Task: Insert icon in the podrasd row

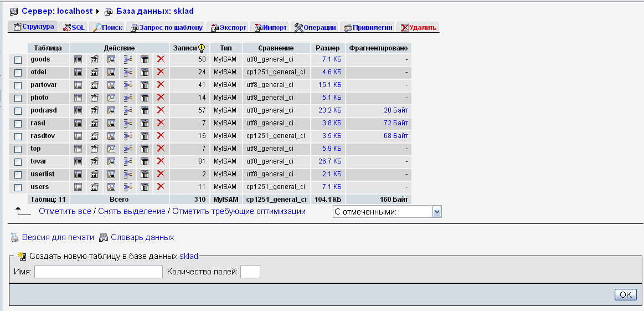Action: coord(128,110)
